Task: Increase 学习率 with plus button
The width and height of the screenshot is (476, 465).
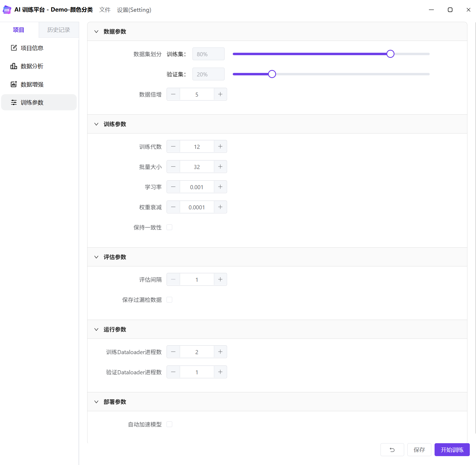Action: click(220, 187)
